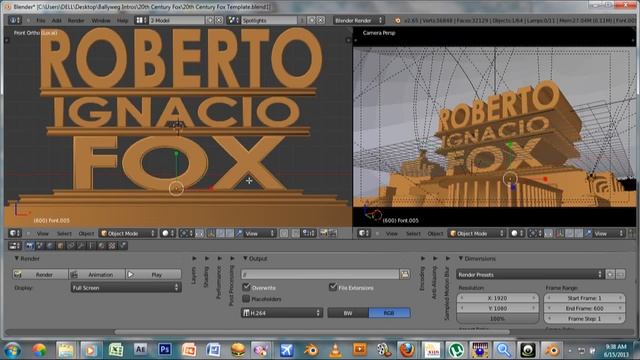Open camera viewport shading mode sphere

(517, 233)
